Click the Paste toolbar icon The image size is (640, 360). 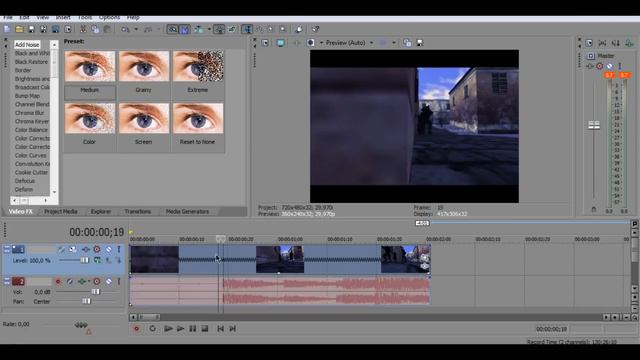tap(107, 29)
